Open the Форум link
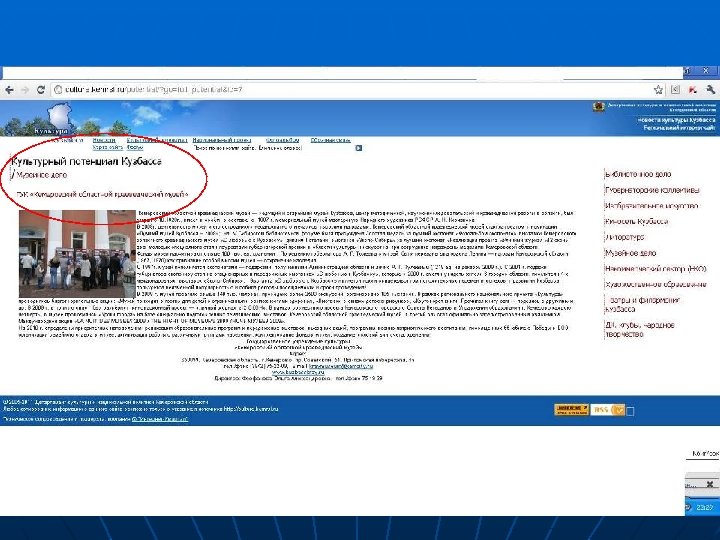 click(135, 147)
